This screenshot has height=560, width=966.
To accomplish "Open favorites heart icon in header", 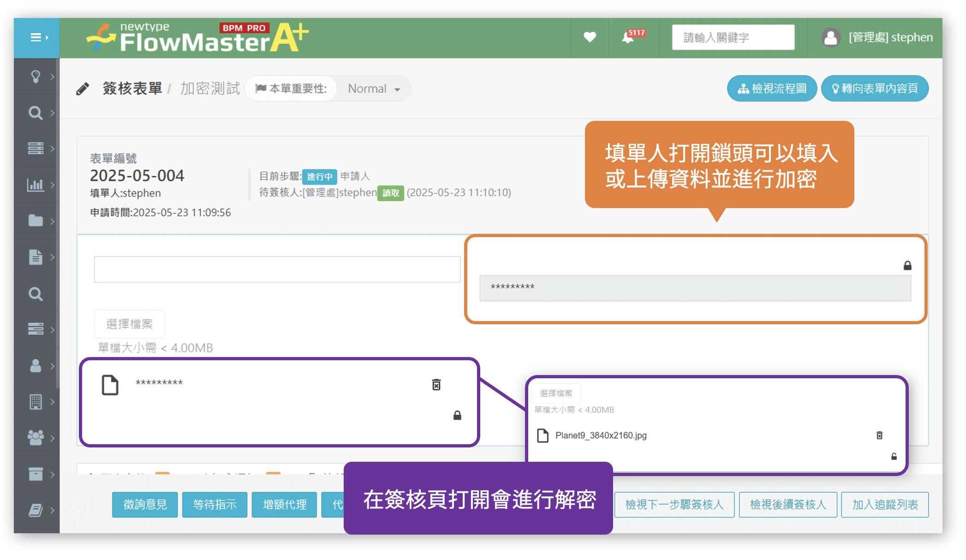I will [x=589, y=37].
